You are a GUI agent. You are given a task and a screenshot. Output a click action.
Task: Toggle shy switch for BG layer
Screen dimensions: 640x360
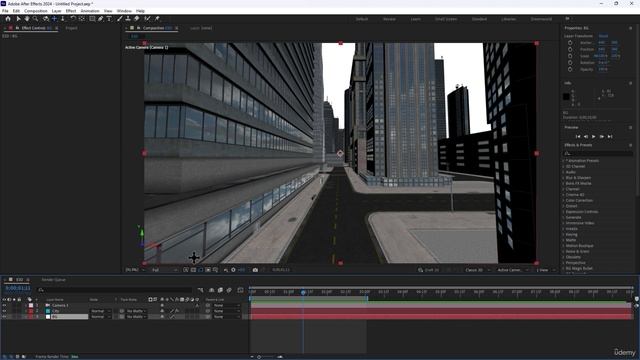tap(162, 317)
